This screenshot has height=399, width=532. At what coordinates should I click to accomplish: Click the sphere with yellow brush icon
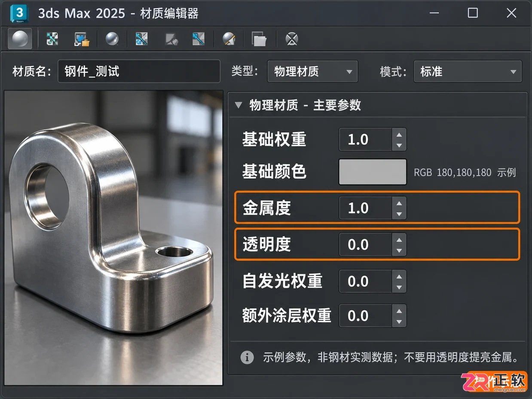(x=229, y=39)
